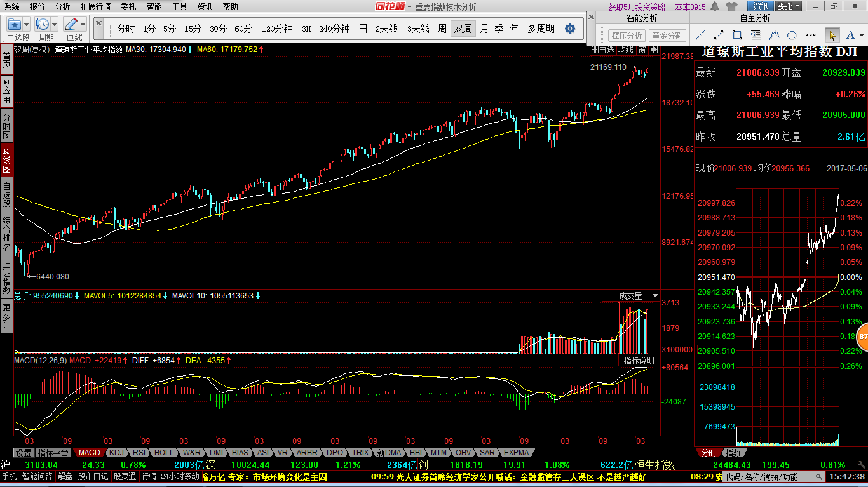Switch to 月 monthly period
The width and height of the screenshot is (868, 487).
[484, 29]
